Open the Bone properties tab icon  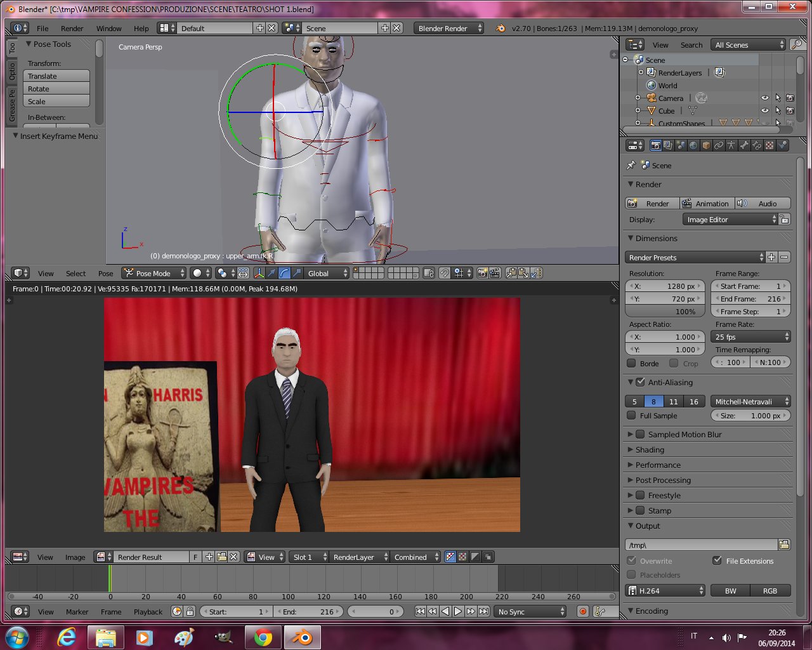click(744, 145)
